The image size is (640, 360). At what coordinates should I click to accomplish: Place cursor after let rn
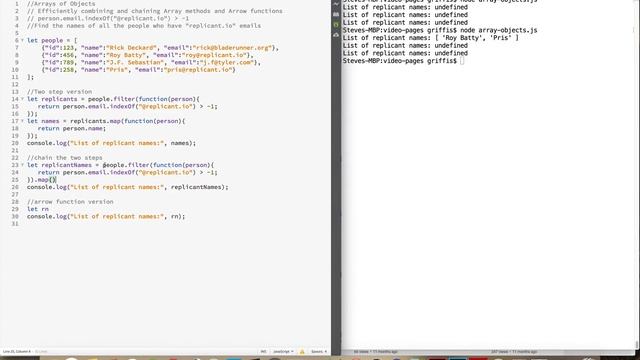49,209
